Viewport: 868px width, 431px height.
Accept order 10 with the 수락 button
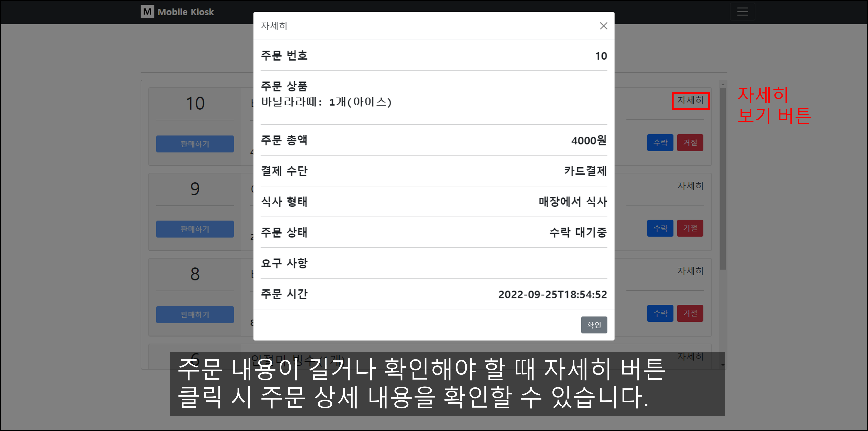click(660, 143)
